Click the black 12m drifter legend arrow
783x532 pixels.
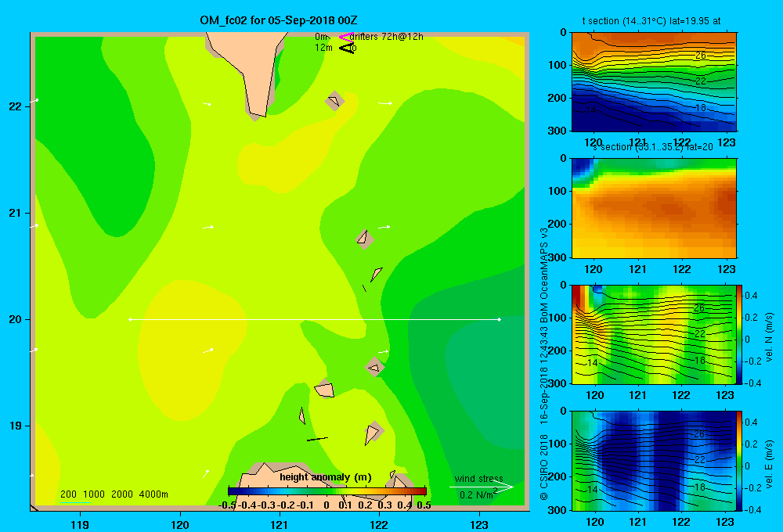[x=347, y=49]
